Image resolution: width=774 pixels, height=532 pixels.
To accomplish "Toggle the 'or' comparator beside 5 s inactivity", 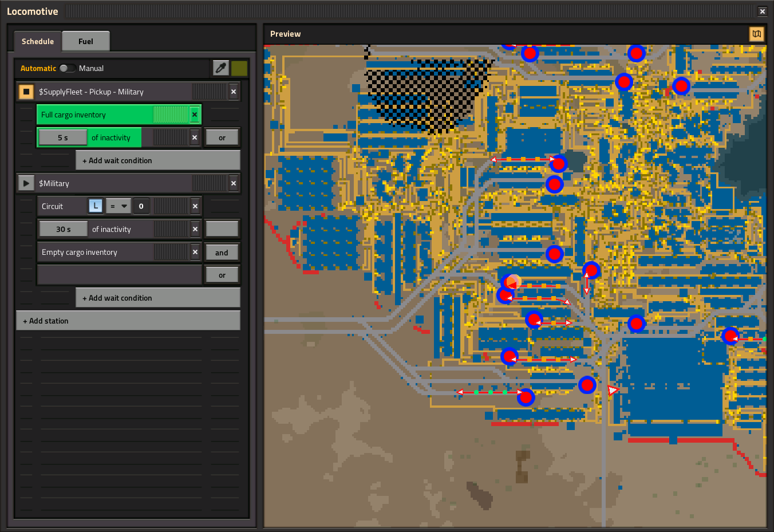I will tap(222, 137).
